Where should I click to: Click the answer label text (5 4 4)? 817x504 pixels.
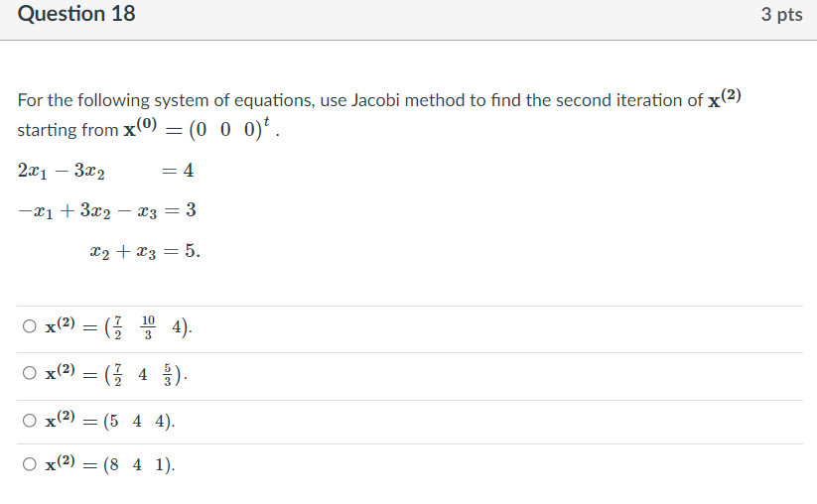pos(110,421)
